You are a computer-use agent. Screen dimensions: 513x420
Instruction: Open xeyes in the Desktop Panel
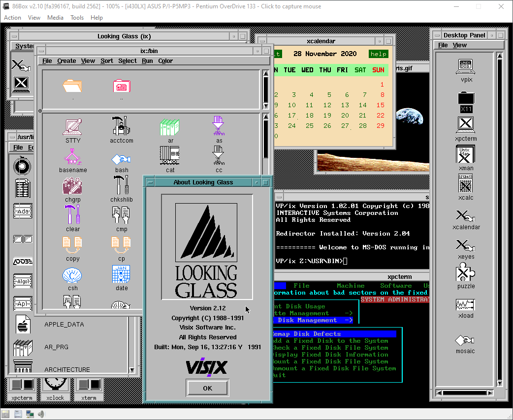(465, 245)
